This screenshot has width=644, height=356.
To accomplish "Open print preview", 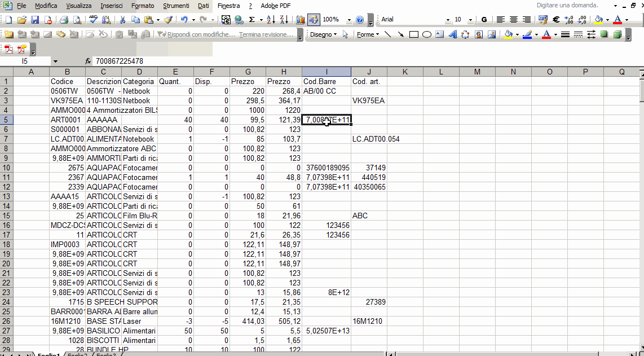I will (x=77, y=20).
